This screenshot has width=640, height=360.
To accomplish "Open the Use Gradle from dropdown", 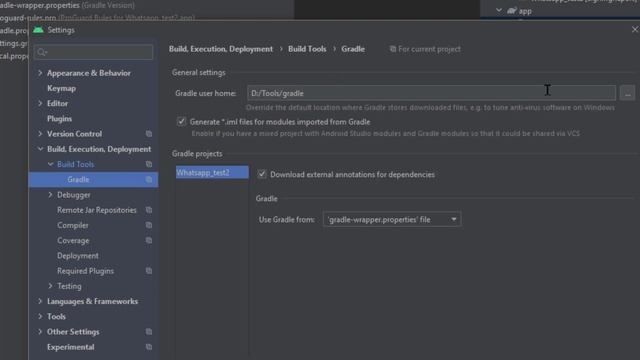I will (392, 220).
